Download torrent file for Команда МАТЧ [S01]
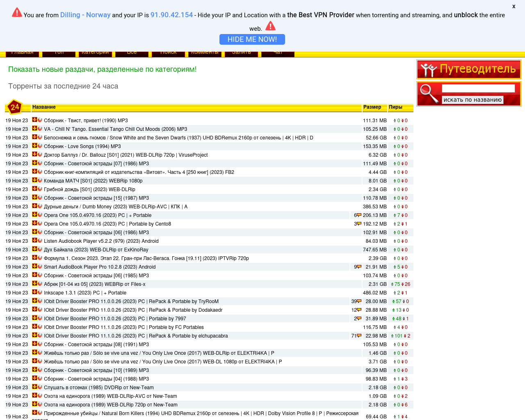Image resolution: width=525 pixels, height=420 pixels. [34, 180]
